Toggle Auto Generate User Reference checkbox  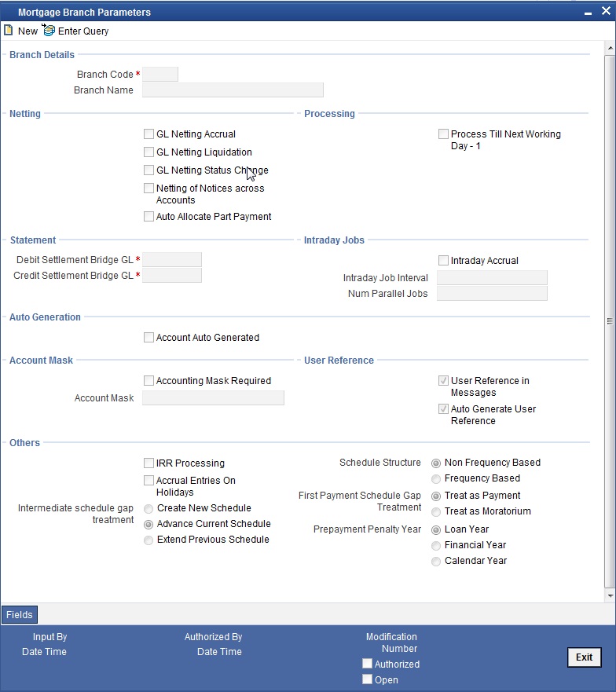pos(443,408)
